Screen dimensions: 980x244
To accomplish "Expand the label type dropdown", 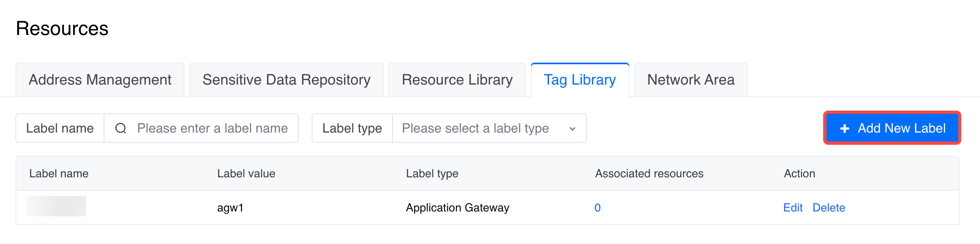I will click(489, 129).
